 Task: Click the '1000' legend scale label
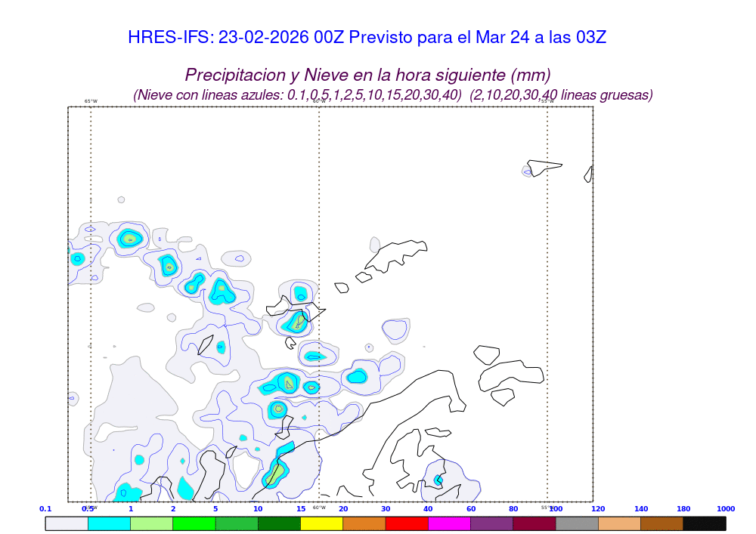click(x=725, y=509)
